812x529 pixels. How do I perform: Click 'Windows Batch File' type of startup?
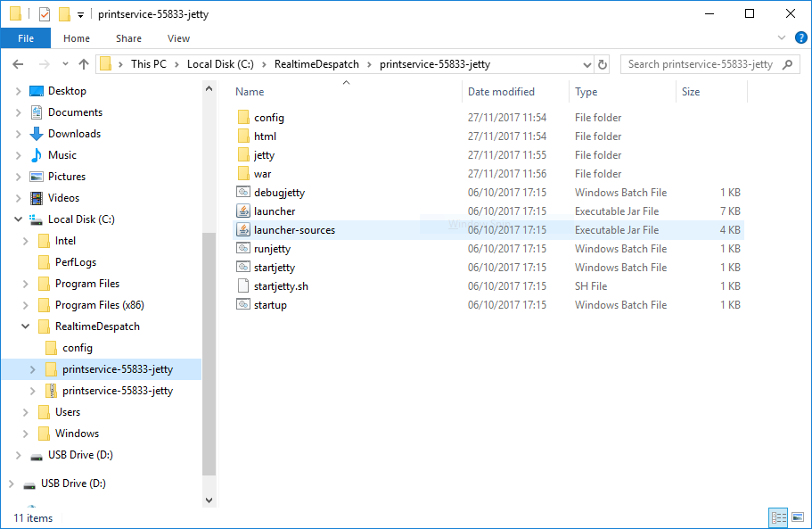coord(620,305)
